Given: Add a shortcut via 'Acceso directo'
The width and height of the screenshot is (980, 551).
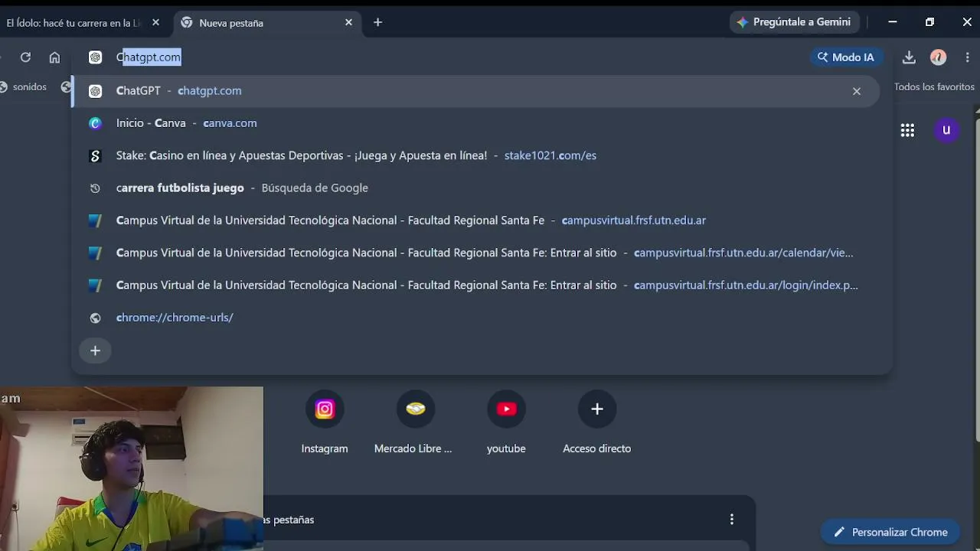Looking at the screenshot, I should [597, 421].
